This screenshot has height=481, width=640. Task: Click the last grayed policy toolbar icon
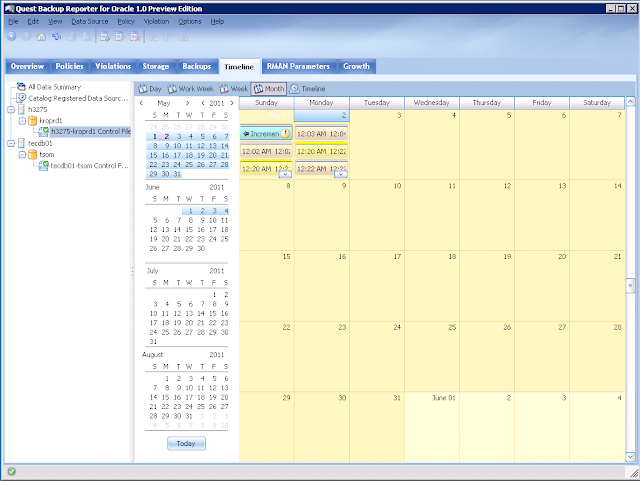[x=184, y=37]
